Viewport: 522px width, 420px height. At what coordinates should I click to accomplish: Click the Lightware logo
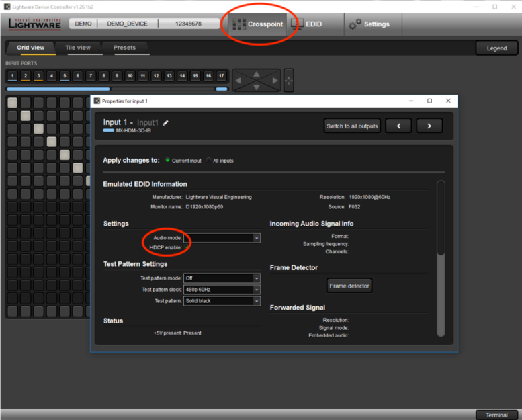click(35, 24)
